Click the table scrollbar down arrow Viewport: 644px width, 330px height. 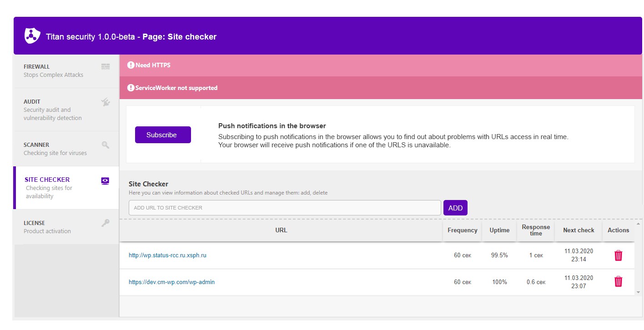(x=638, y=292)
